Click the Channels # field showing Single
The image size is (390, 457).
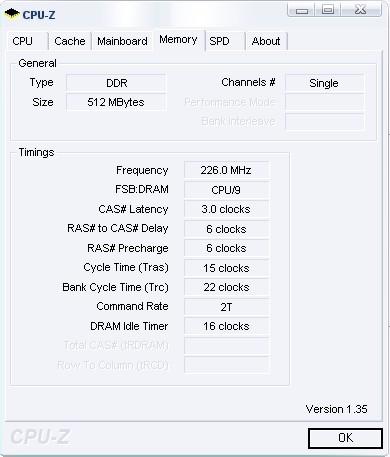324,83
